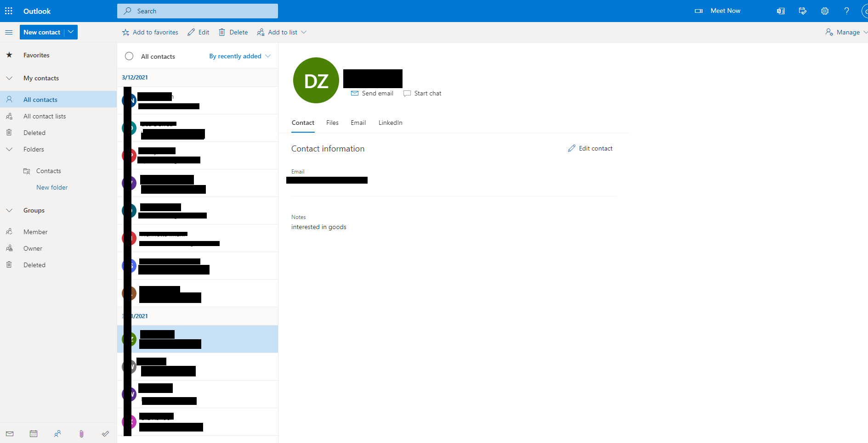
Task: Open the Member groups item
Action: click(58, 232)
